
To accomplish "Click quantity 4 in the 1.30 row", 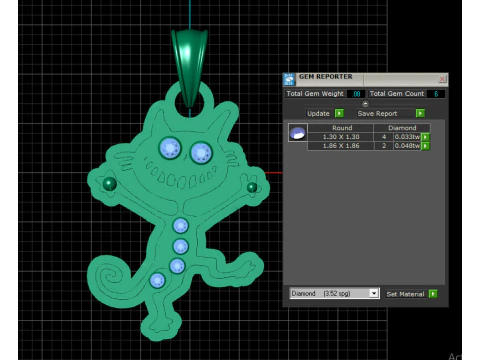I will (x=384, y=137).
